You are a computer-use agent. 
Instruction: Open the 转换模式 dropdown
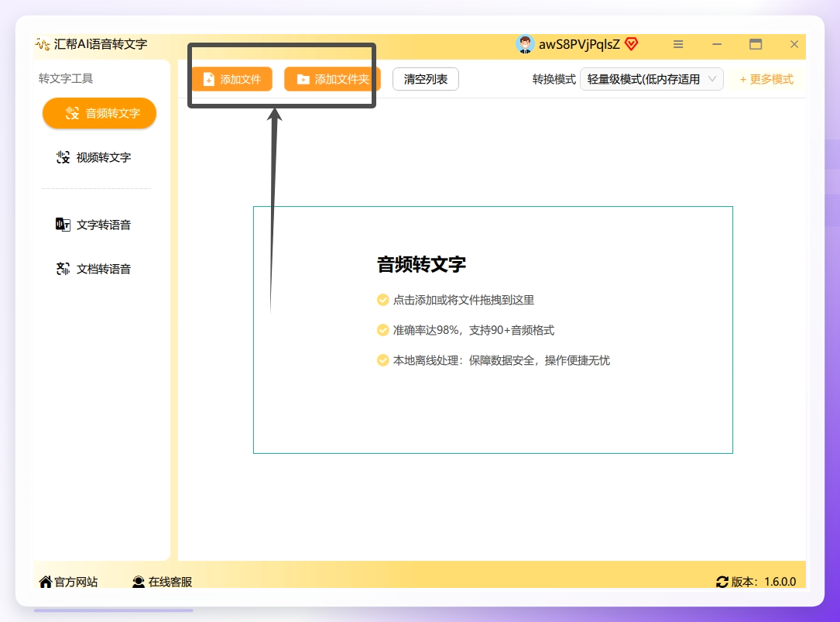pos(651,79)
